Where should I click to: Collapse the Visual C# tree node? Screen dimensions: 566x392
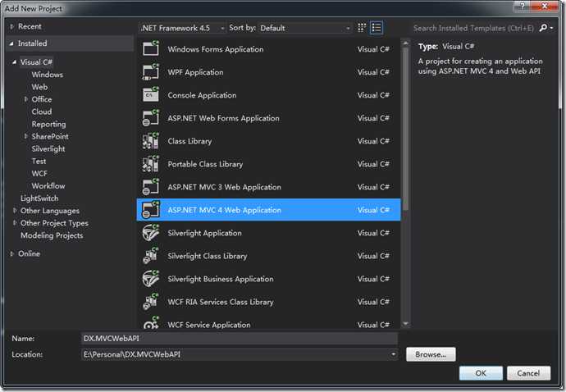coord(15,62)
